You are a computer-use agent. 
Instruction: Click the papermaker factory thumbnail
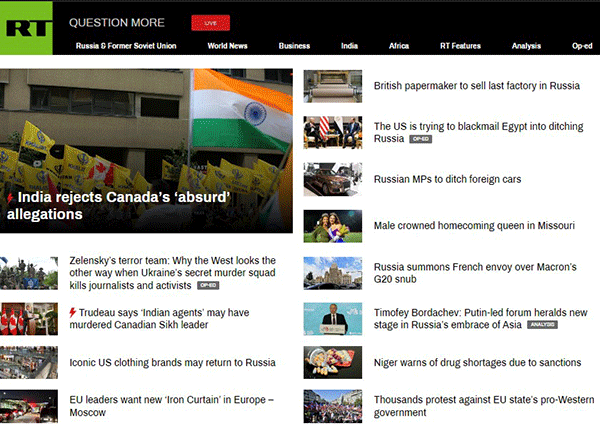pyautogui.click(x=333, y=86)
